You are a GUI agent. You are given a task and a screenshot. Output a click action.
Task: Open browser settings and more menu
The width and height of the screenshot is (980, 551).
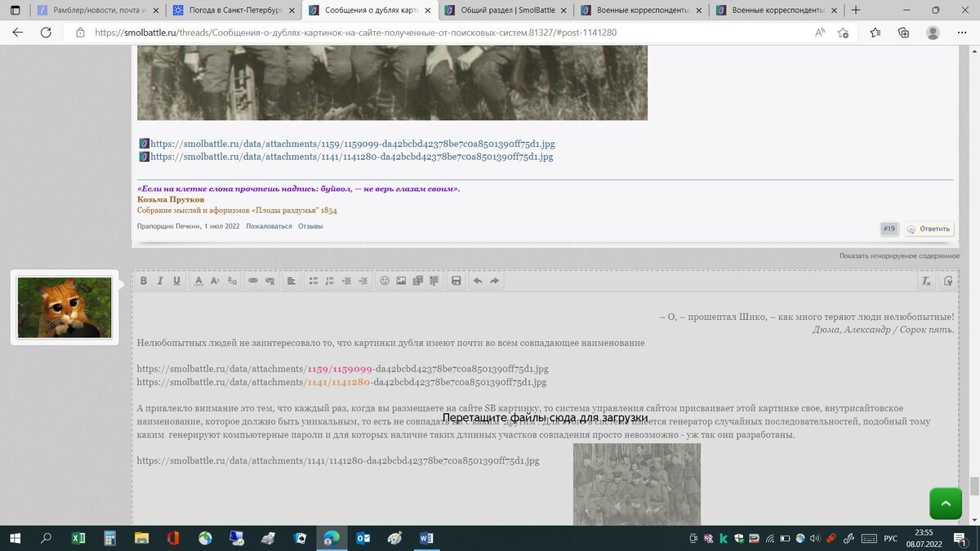(961, 33)
